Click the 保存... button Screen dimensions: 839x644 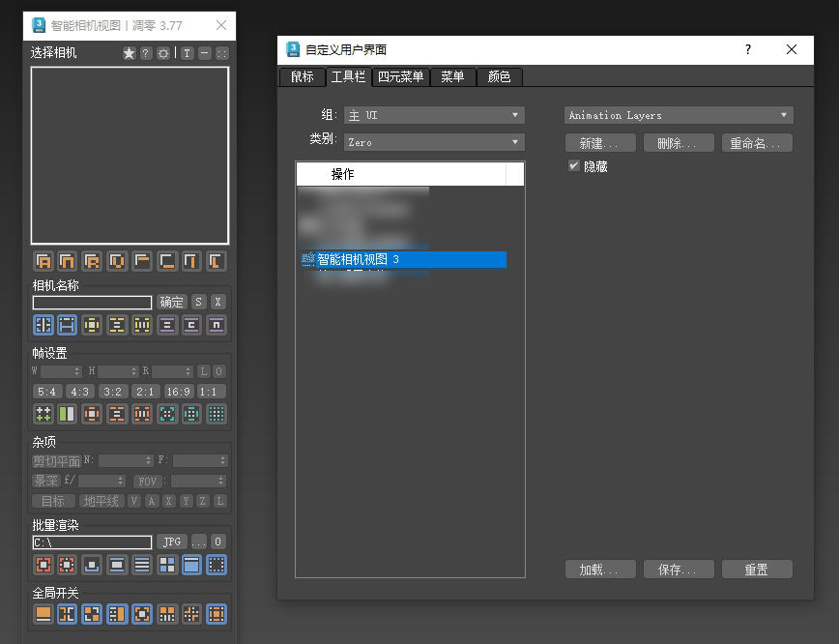(679, 570)
